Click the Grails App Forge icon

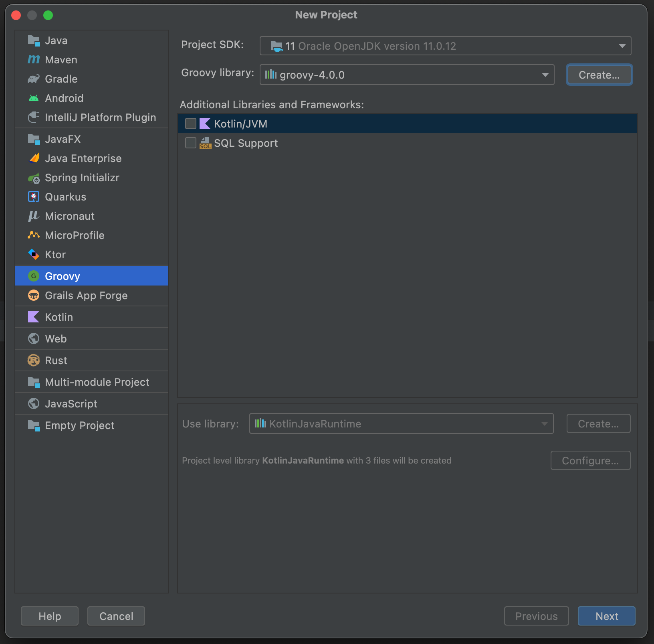pyautogui.click(x=34, y=296)
